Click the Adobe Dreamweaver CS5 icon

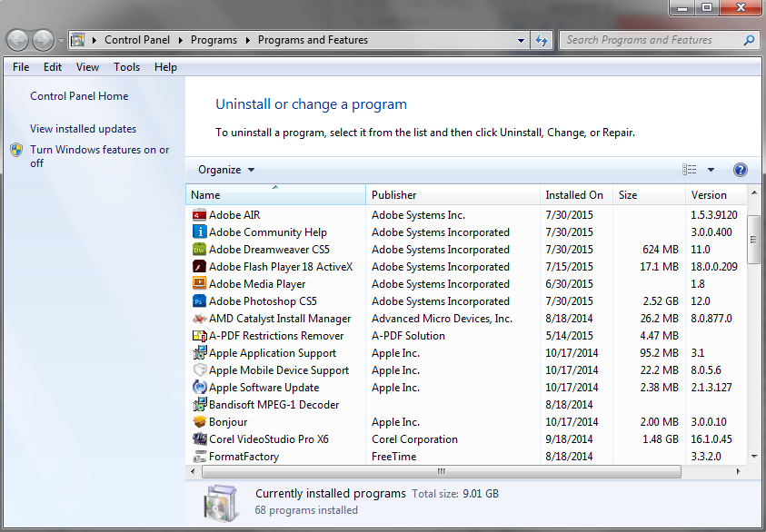(199, 250)
